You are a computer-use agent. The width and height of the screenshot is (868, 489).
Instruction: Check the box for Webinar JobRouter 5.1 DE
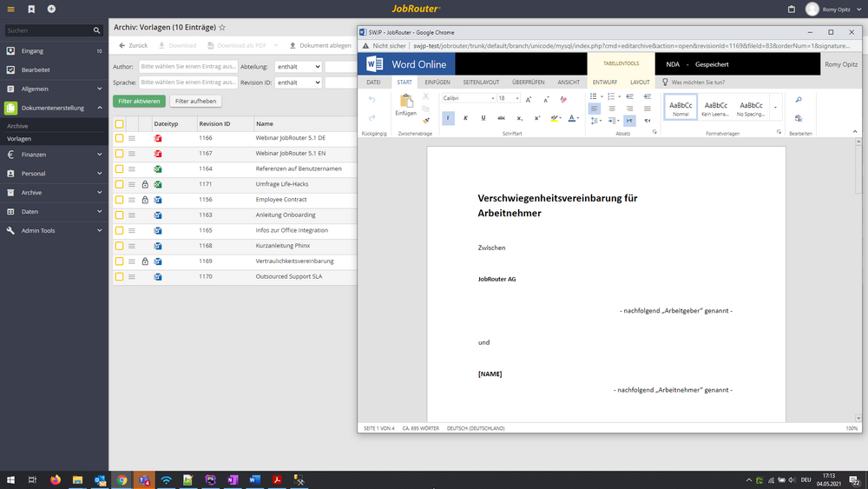119,138
